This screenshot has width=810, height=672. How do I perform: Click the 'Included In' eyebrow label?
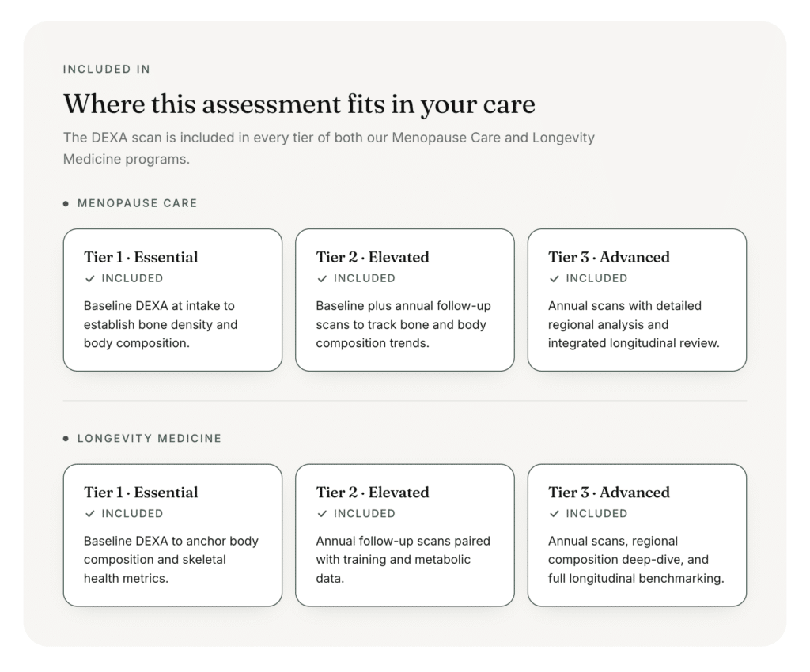click(x=107, y=69)
